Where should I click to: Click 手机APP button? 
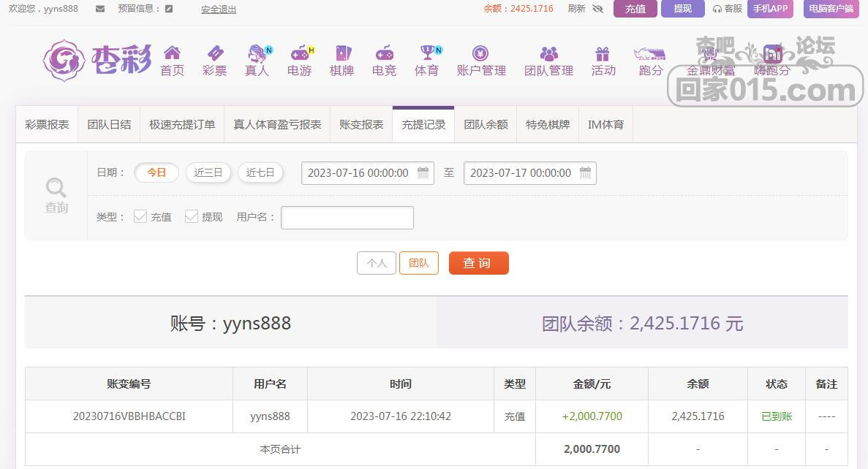pyautogui.click(x=770, y=9)
